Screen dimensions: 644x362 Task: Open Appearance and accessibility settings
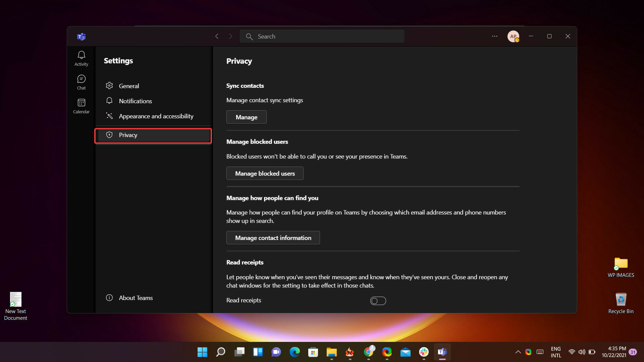click(x=156, y=116)
